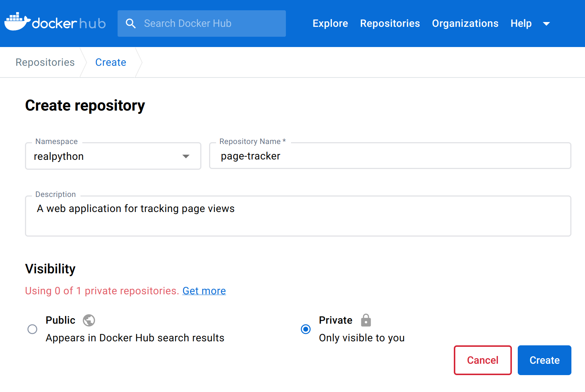The height and width of the screenshot is (392, 585).
Task: Open Explore in the top navigation
Action: [x=330, y=24]
